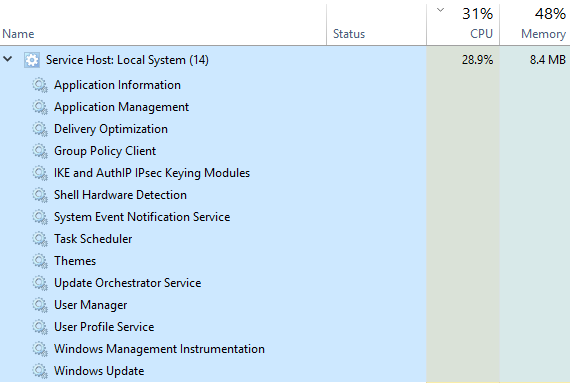This screenshot has height=383, width=570.
Task: Click the User Profile Service icon
Action: click(40, 327)
